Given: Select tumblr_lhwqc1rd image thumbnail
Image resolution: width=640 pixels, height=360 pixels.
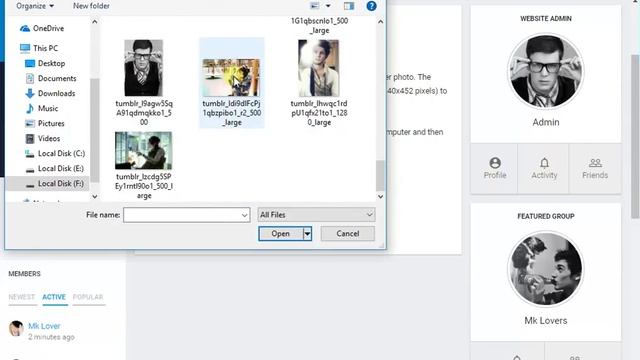Looking at the screenshot, I should click(318, 68).
